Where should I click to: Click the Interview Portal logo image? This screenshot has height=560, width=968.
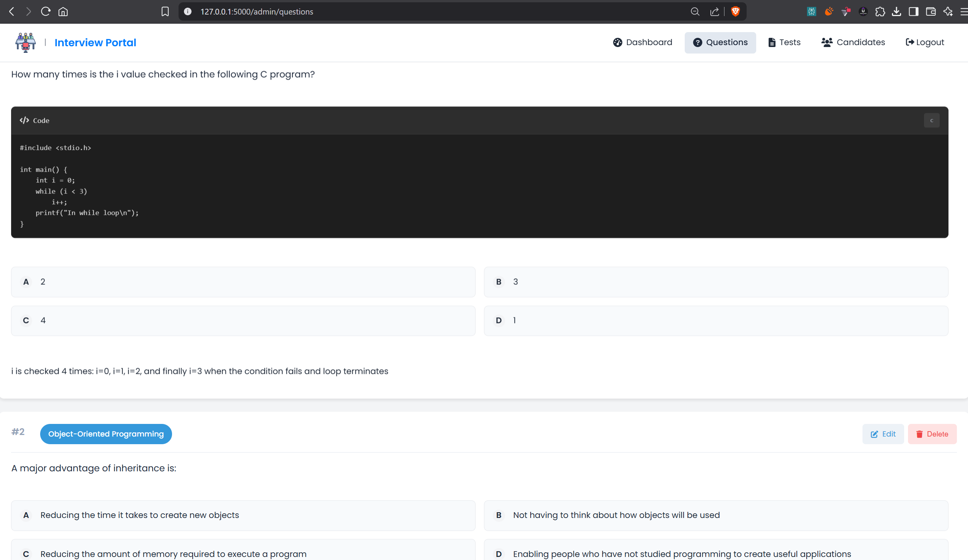(26, 42)
